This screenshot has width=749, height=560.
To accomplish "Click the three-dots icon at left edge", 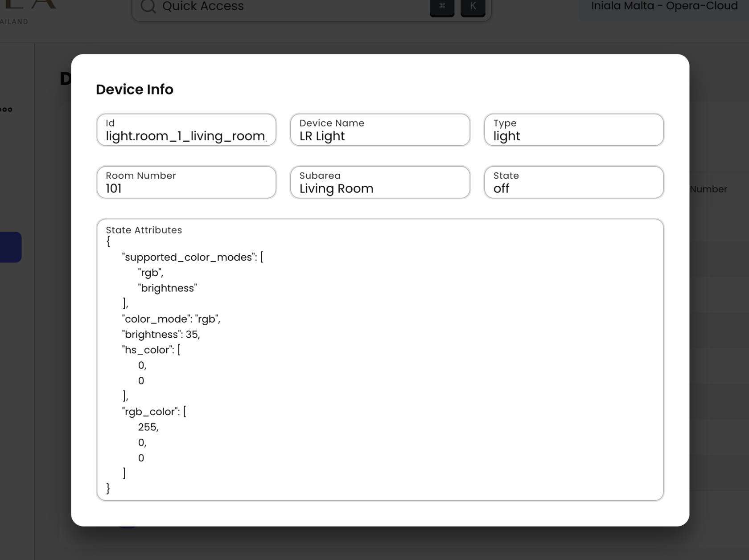I will [6, 110].
